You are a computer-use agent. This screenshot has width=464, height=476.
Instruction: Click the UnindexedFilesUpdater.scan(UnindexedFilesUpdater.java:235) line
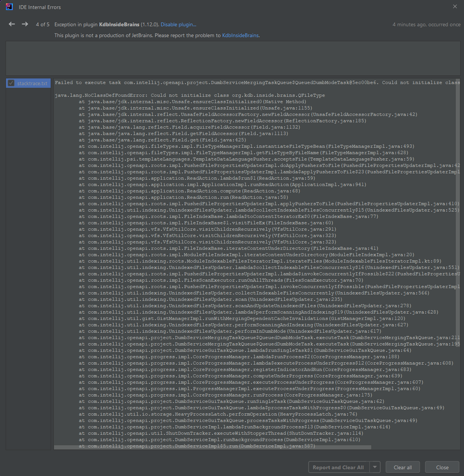point(211,299)
